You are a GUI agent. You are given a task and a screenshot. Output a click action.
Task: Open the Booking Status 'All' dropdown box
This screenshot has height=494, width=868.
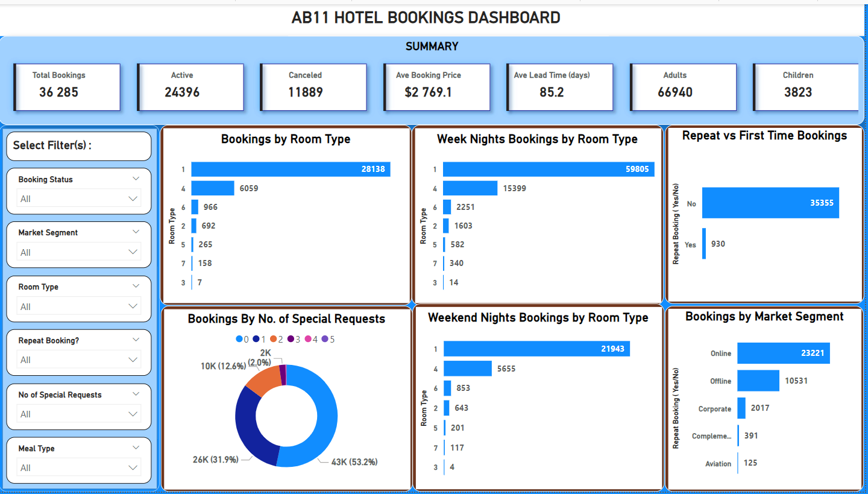pyautogui.click(x=79, y=198)
